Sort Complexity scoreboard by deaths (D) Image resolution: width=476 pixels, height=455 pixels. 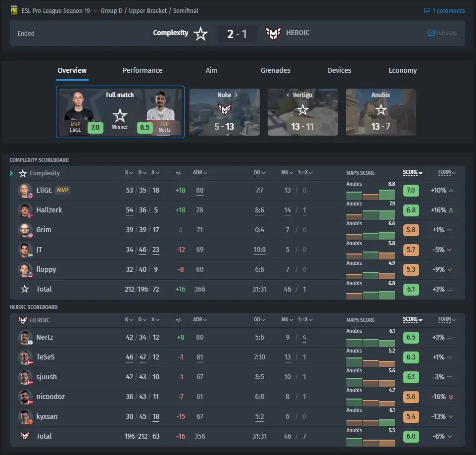[142, 173]
